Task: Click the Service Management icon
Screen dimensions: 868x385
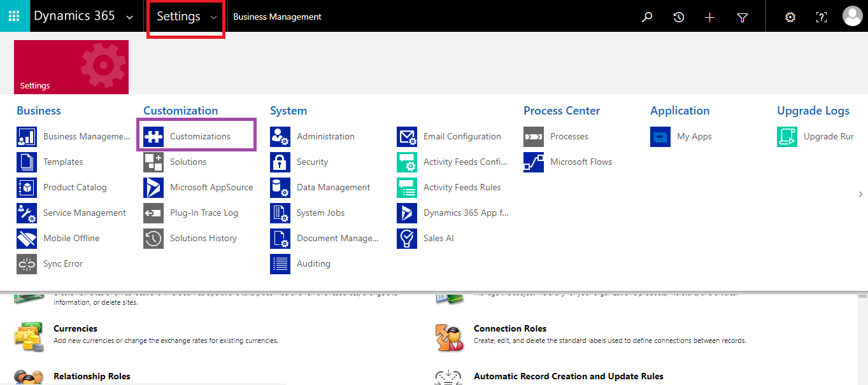Action: tap(27, 213)
